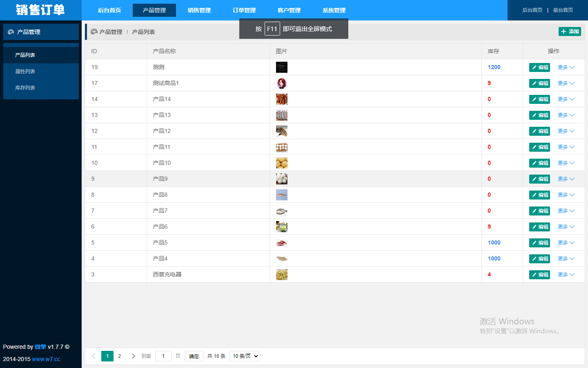This screenshot has height=368, width=588.
Task: Open 更多 dropdown for 产品5
Action: pos(566,243)
